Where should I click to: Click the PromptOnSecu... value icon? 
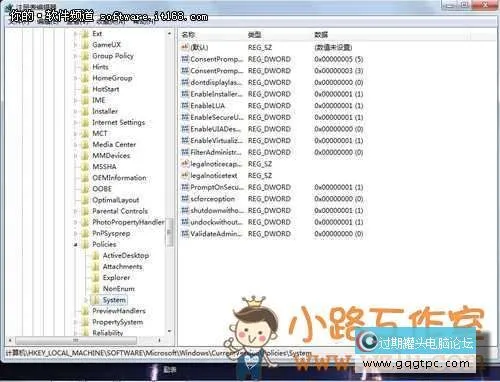[185, 187]
